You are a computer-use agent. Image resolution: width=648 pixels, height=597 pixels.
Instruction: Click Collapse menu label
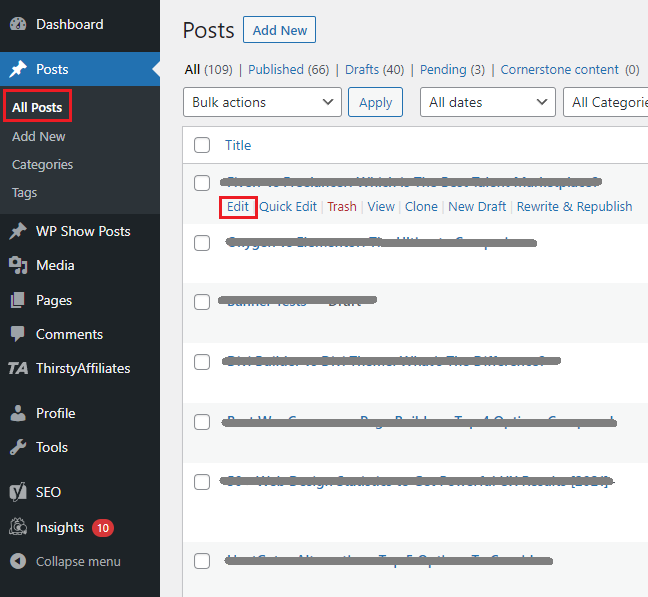click(78, 561)
